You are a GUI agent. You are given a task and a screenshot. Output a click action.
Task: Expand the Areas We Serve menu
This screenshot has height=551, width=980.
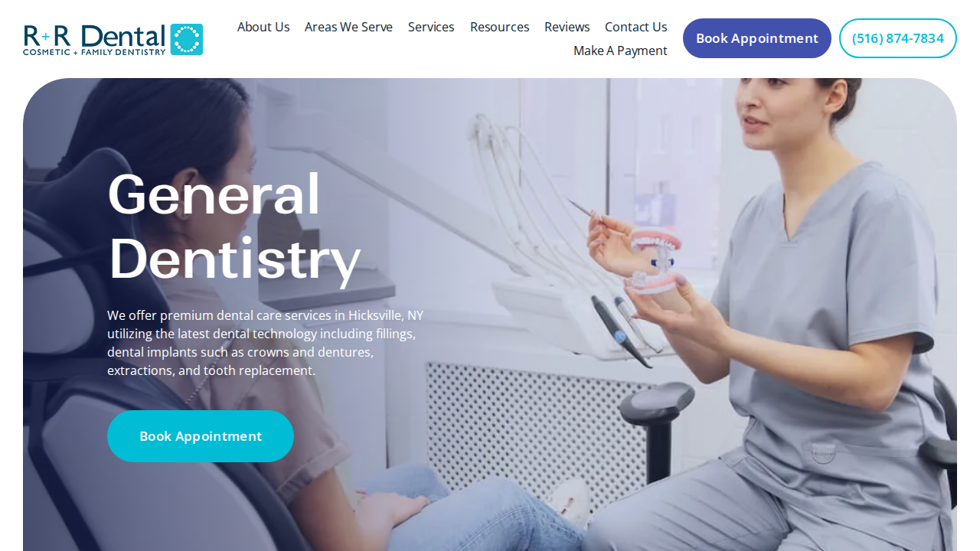[348, 27]
